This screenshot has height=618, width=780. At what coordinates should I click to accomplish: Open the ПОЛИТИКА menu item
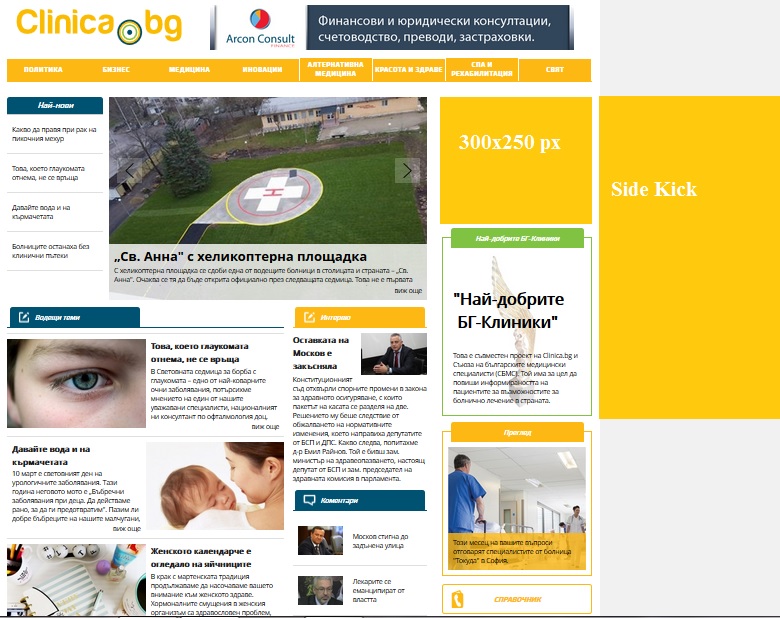pos(43,70)
